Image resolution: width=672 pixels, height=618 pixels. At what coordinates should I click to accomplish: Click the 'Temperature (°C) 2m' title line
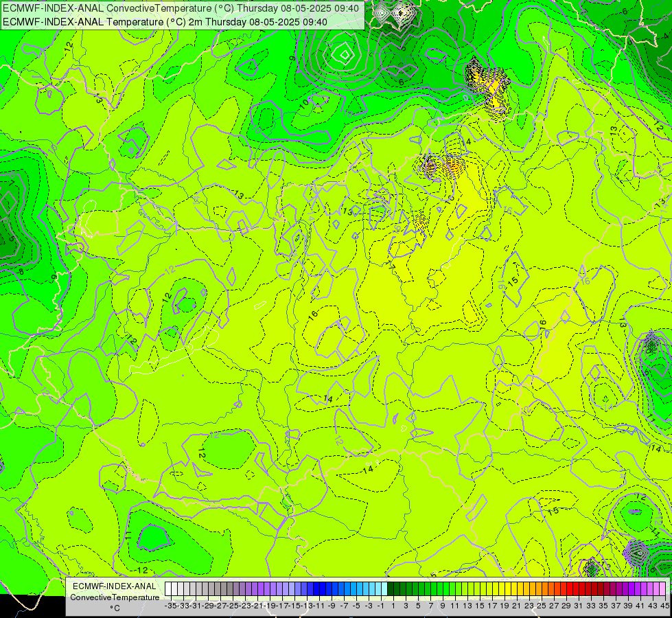coord(165,22)
